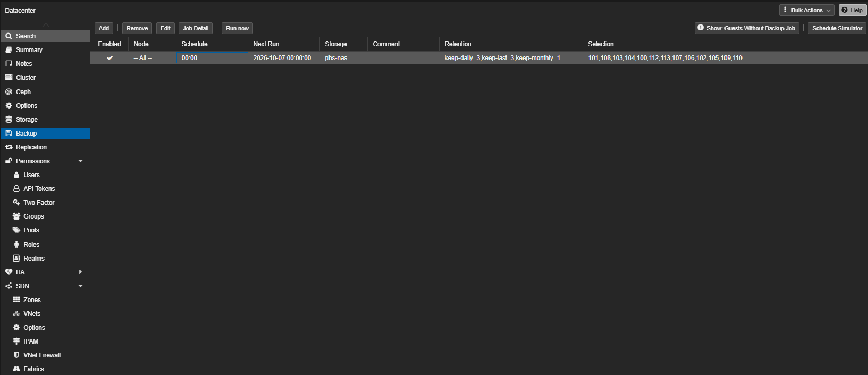Screen dimensions: 868x375
Task: Collapse the sidebar using the top arrow
Action: click(x=46, y=25)
